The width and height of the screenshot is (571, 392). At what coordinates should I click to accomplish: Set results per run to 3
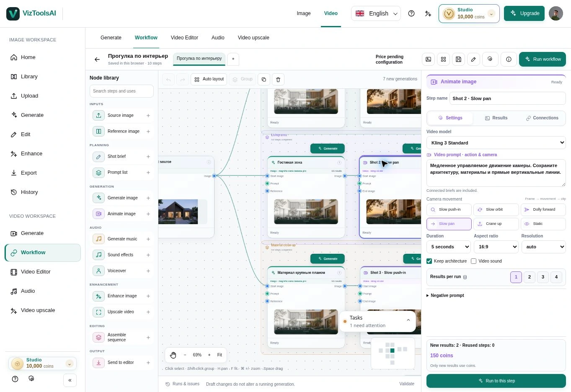coord(543,277)
